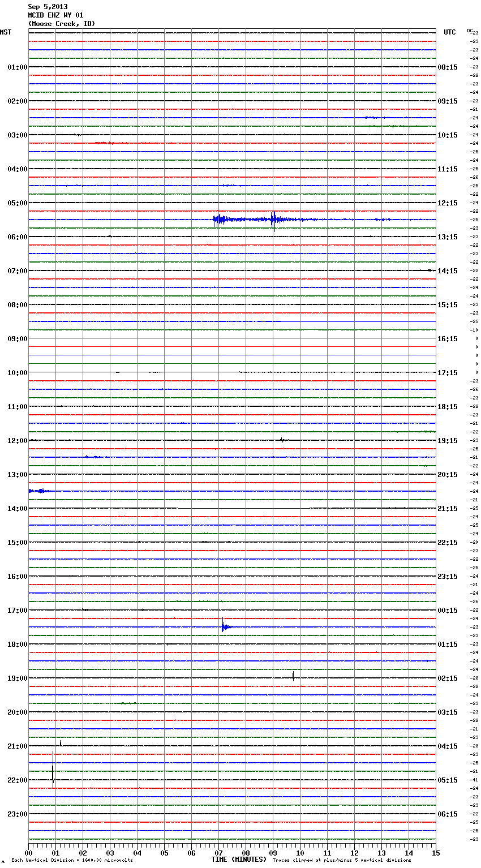The width and height of the screenshot is (481, 868).
Task: Click the second blue burst on the 05:30 trace
Action: click(274, 220)
